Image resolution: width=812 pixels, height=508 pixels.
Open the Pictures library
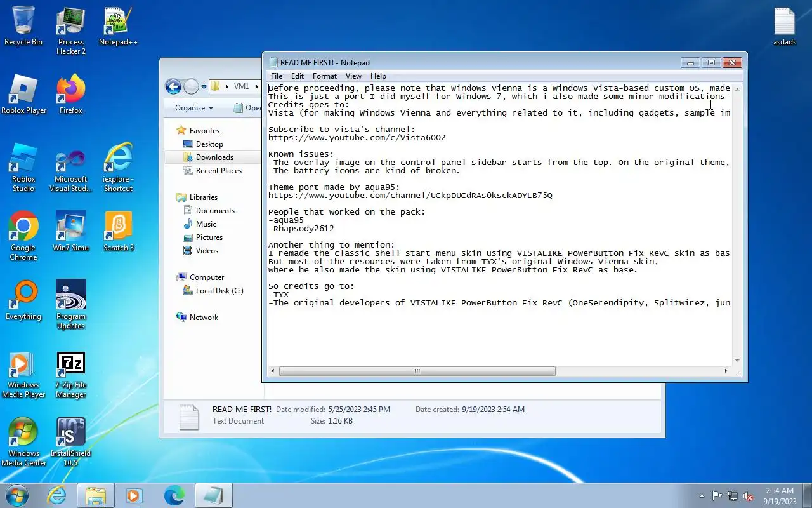coord(209,237)
